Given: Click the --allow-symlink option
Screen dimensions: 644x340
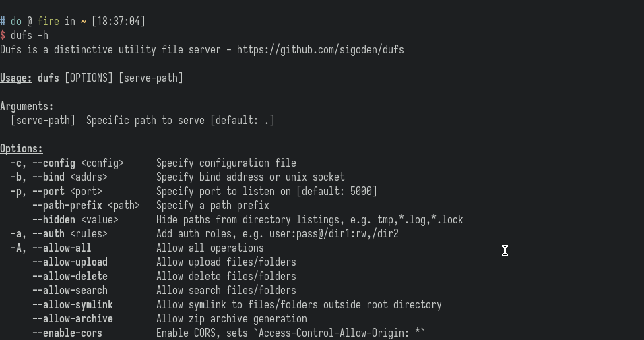Looking at the screenshot, I should [x=73, y=305].
